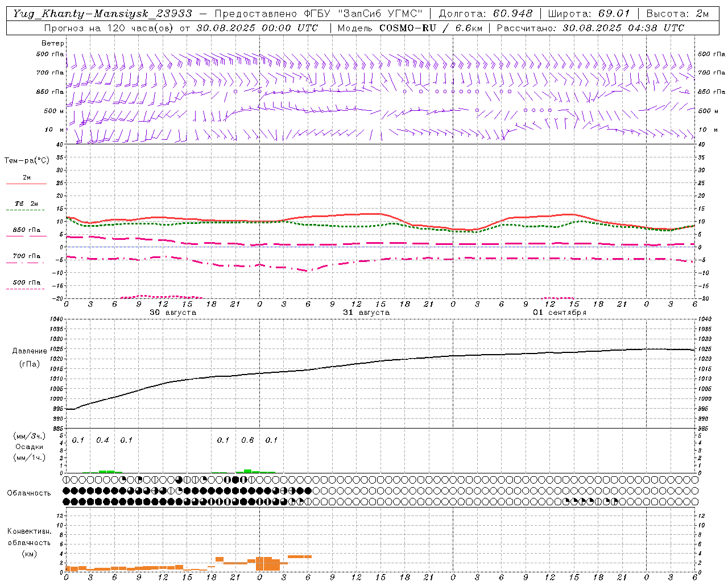Click the COSMO-RU model label
728x582 pixels.
(x=408, y=28)
